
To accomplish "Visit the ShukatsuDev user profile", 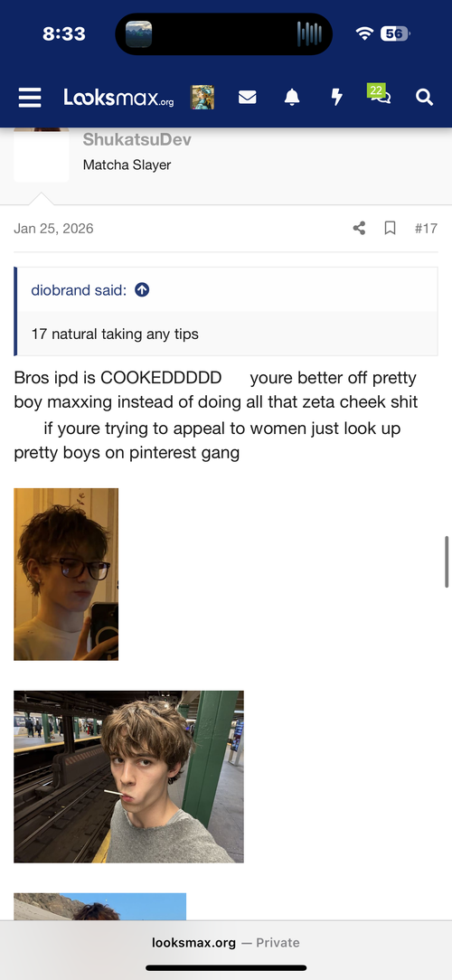I will [137, 138].
